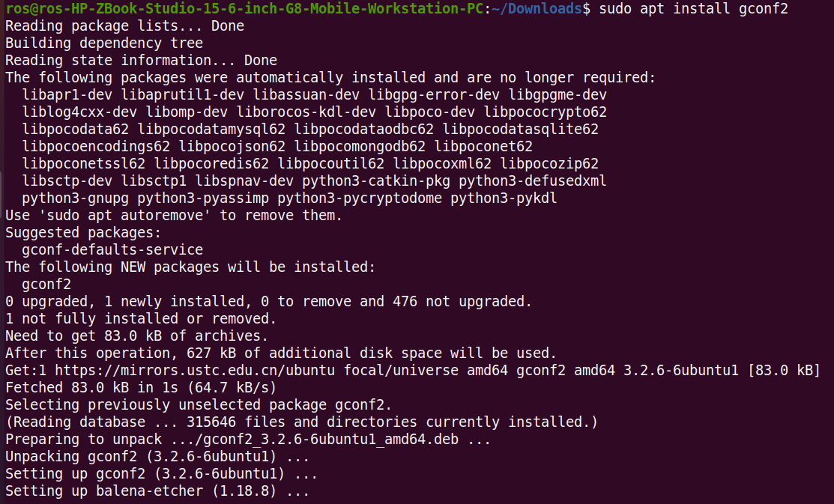Click the libpocomongodb62 package name
The image size is (834, 504).
(360, 146)
